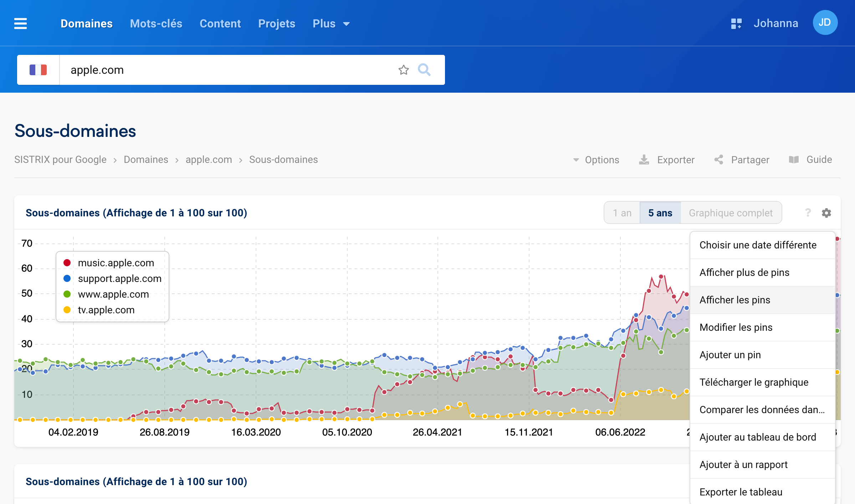The height and width of the screenshot is (504, 855).
Task: Expand the Options dropdown
Action: (596, 160)
